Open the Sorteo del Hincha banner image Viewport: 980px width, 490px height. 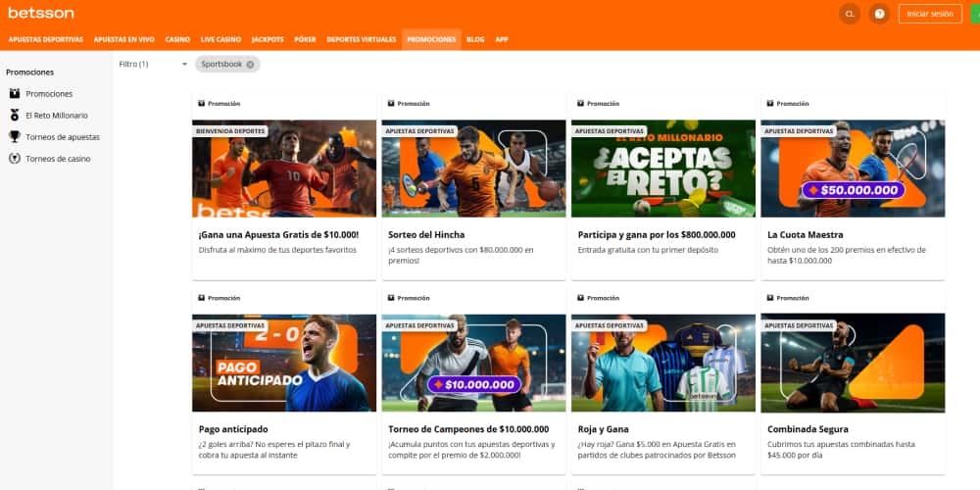[x=473, y=169]
